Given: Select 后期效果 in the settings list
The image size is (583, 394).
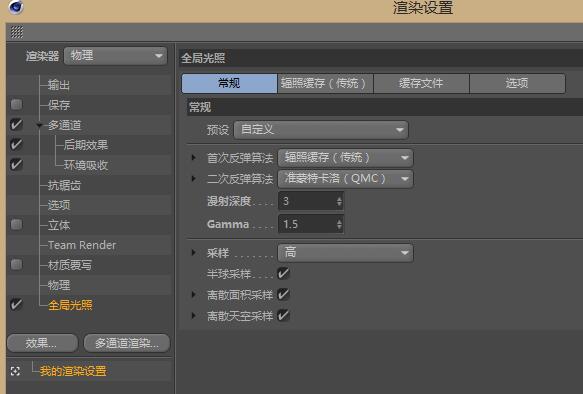Looking at the screenshot, I should (x=86, y=145).
